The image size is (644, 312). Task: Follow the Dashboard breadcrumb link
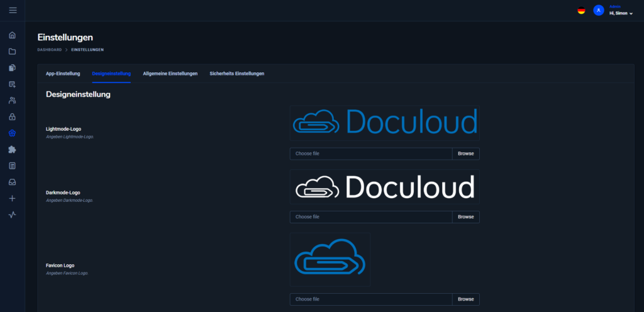[x=49, y=50]
